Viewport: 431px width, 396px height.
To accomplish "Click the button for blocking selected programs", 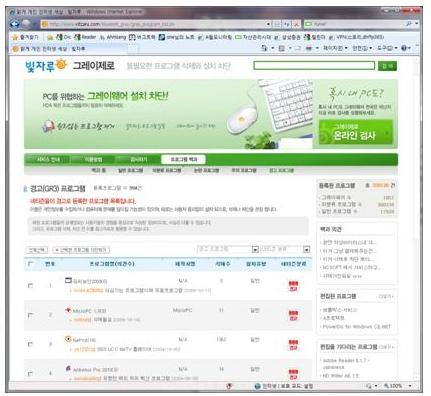I will tap(81, 250).
